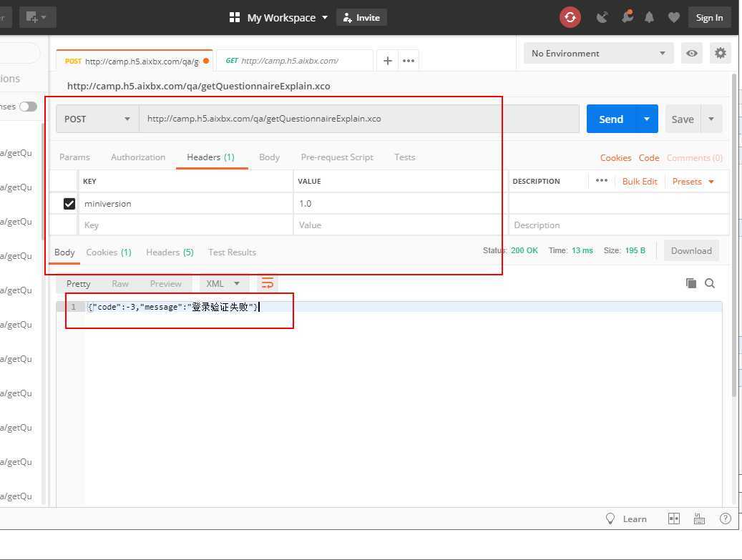The height and width of the screenshot is (560, 742).
Task: Click the empty header Value field
Action: (x=401, y=225)
